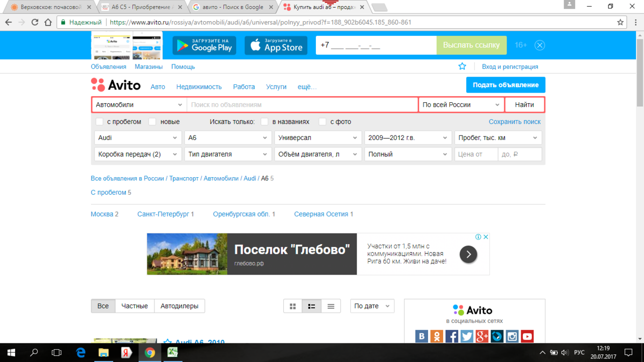
Task: Open the 'Объём двигателя, л' dropdown
Action: click(318, 154)
